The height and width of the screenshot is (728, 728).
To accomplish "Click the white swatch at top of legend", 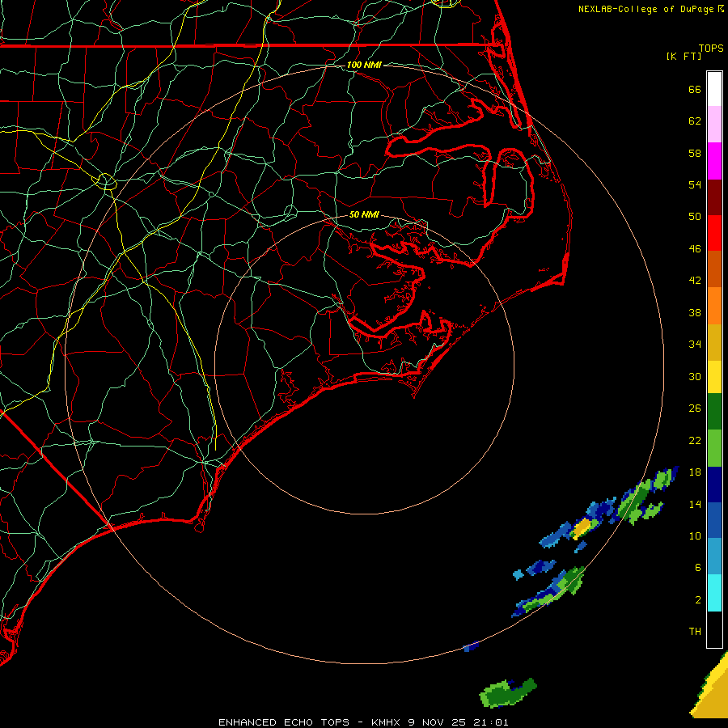I will pos(714,89).
